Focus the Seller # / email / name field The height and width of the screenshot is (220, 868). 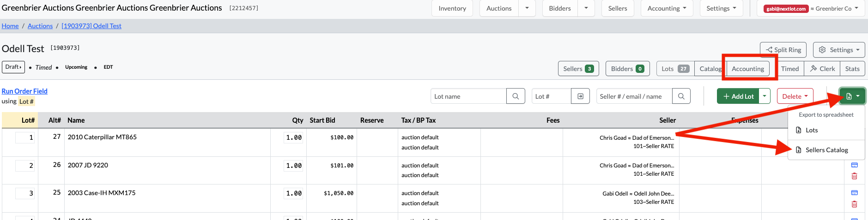coord(634,96)
